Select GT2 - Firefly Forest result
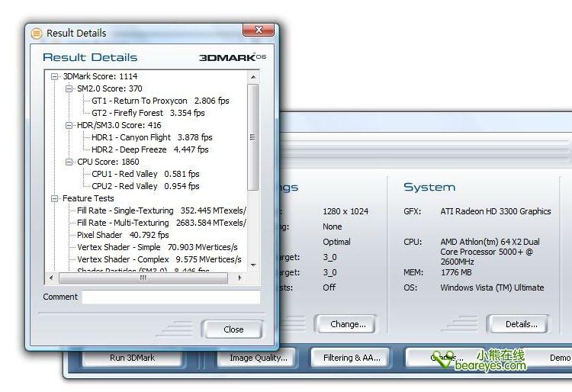 148,113
